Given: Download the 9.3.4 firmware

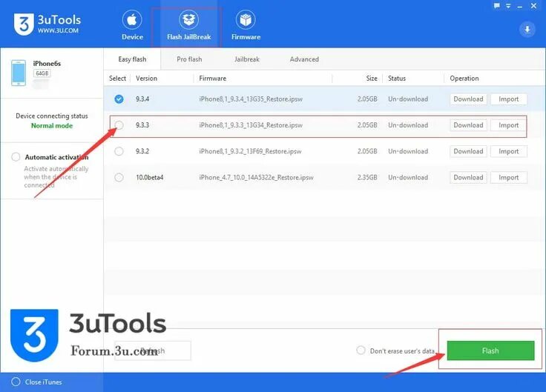Looking at the screenshot, I should 468,99.
